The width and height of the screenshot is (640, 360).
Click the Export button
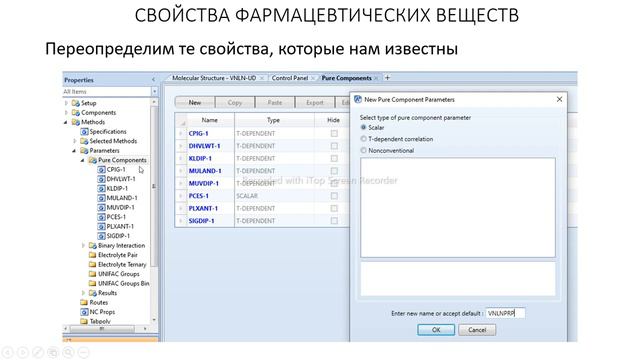315,102
